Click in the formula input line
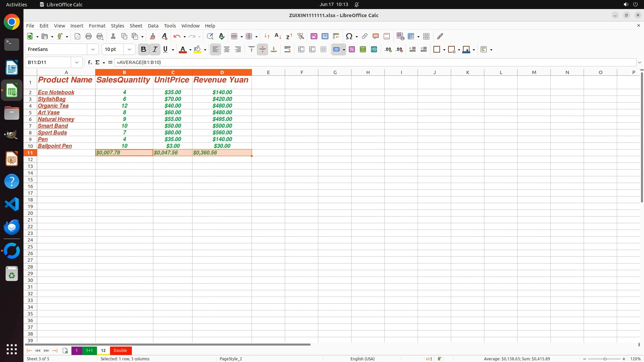Screen dimensions: 644x362 pyautogui.click(x=369, y=62)
